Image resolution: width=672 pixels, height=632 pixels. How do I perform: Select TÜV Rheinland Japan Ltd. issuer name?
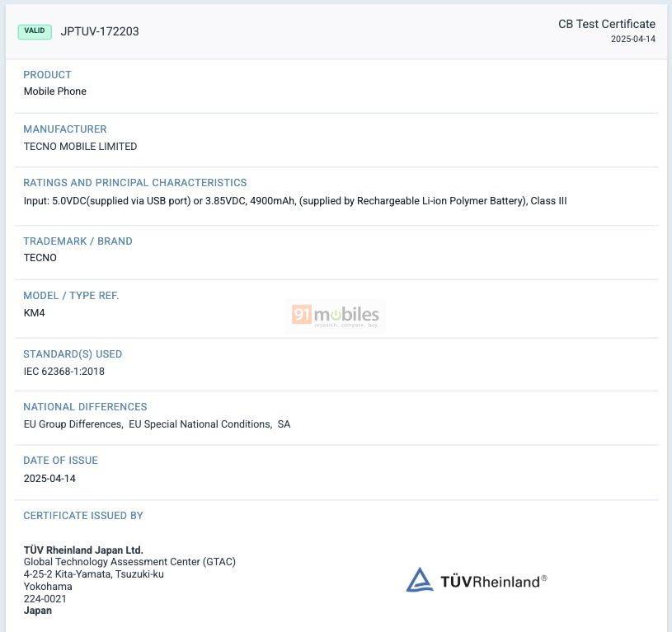click(x=83, y=550)
